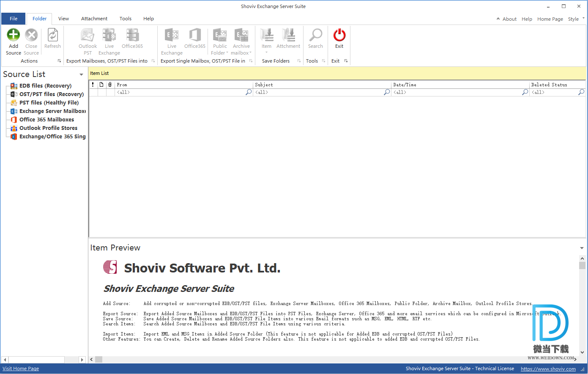Export mailboxes to Outlook PST
This screenshot has width=588, height=374.
point(88,41)
